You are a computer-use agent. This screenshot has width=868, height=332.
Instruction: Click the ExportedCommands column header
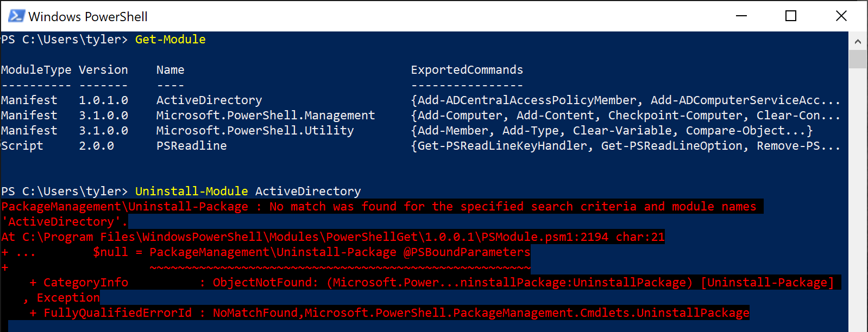467,69
